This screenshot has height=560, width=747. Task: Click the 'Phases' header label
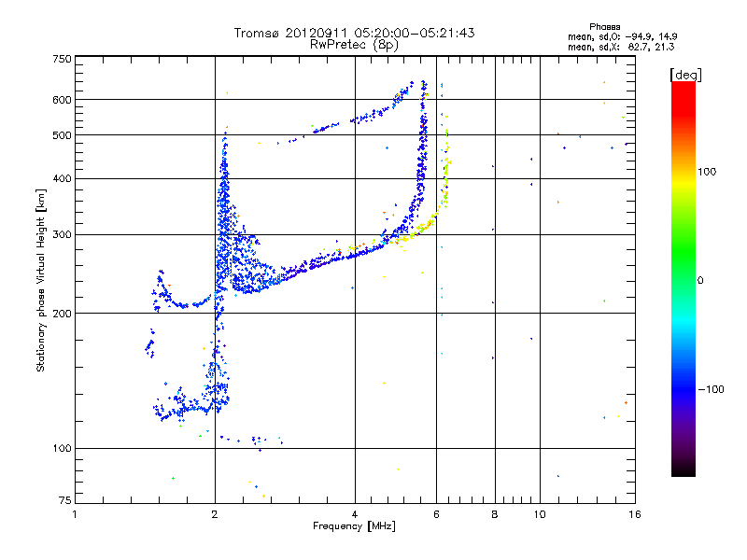click(604, 27)
